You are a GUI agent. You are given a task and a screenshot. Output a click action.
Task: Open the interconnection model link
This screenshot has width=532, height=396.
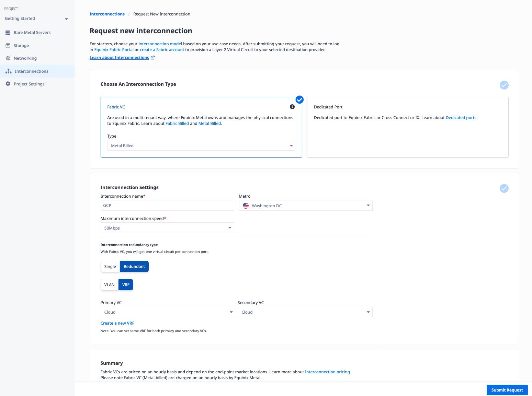160,44
